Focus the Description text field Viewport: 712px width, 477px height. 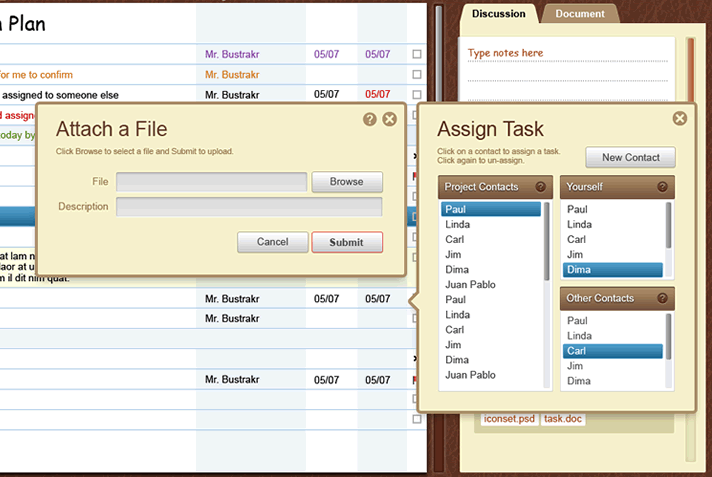pyautogui.click(x=249, y=207)
